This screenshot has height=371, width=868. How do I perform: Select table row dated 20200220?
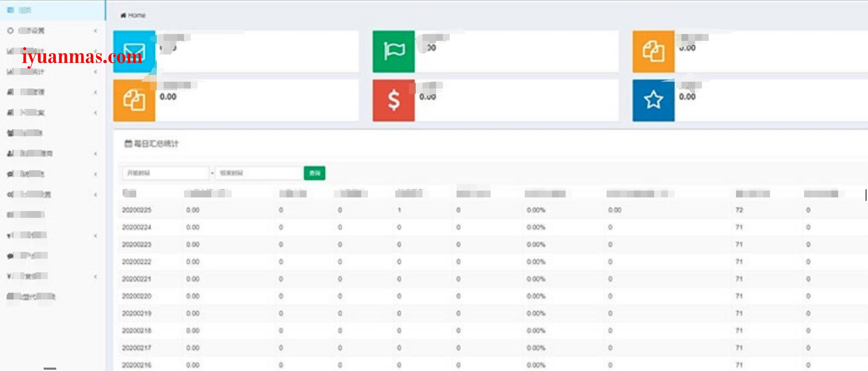coord(493,296)
